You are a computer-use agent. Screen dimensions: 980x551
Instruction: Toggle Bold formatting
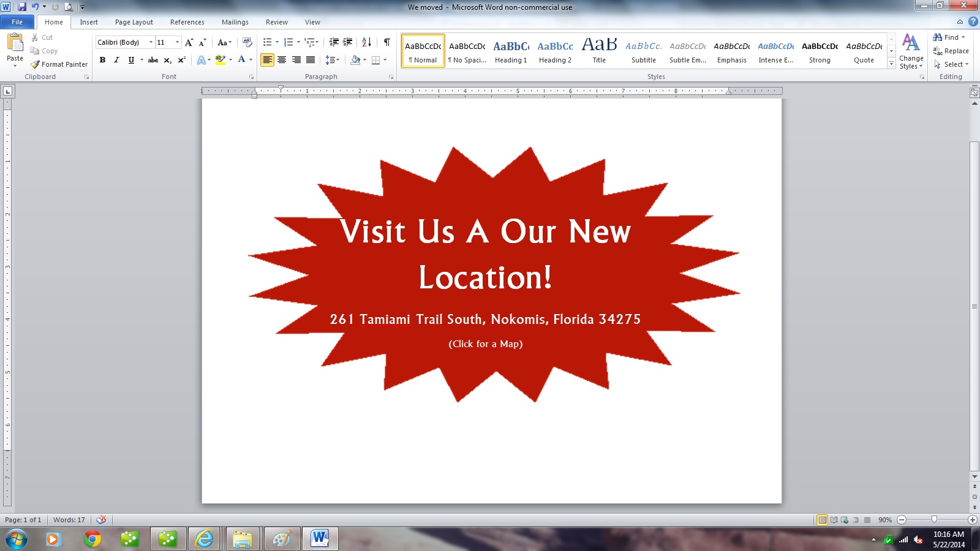pos(102,60)
